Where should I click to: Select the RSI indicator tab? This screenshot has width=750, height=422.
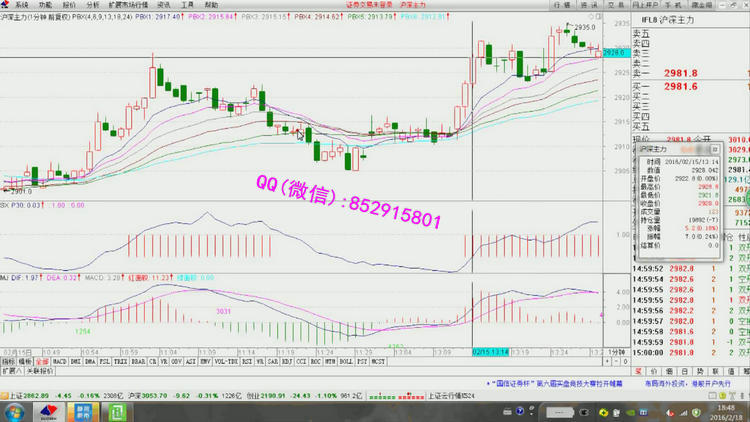click(244, 359)
